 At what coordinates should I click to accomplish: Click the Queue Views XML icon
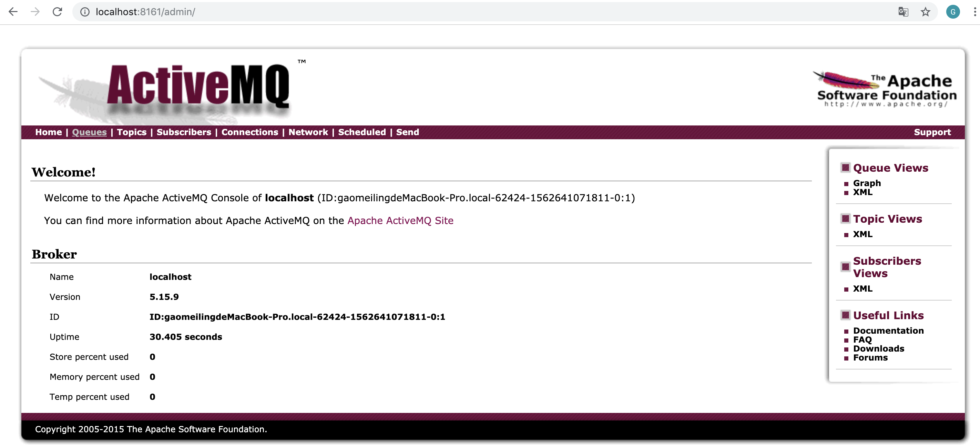[x=862, y=192]
